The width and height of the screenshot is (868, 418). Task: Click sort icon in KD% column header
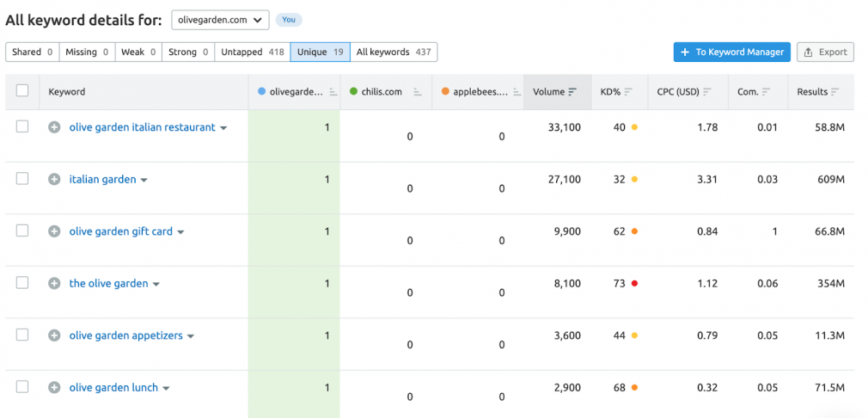(628, 92)
